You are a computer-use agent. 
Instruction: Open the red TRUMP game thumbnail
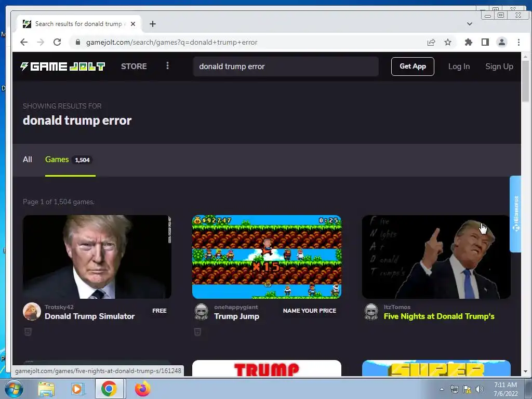coord(267,368)
